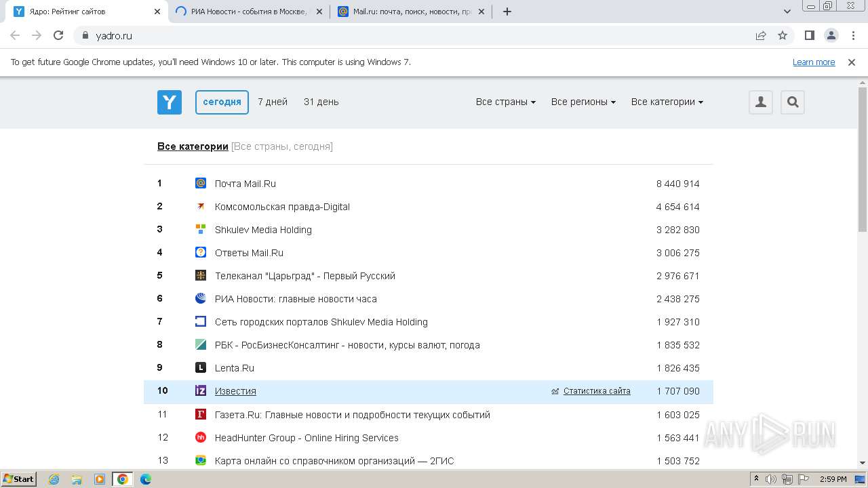Click the Ответы Mail.Ru favicon
Image resolution: width=868 pixels, height=488 pixels.
coord(201,252)
